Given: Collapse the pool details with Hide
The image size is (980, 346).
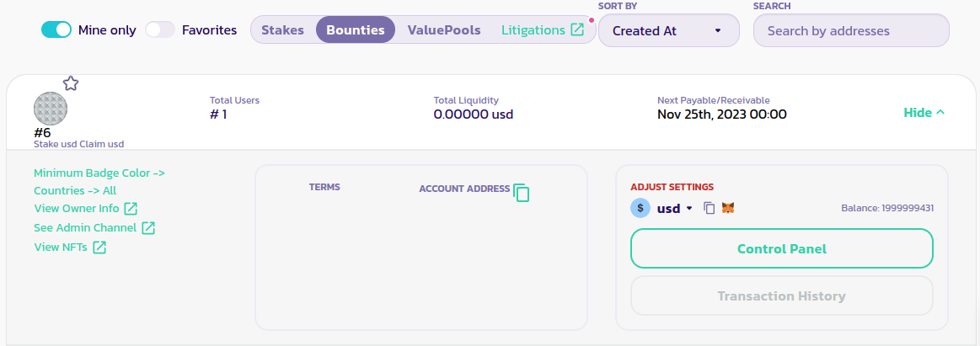Looking at the screenshot, I should pos(924,113).
